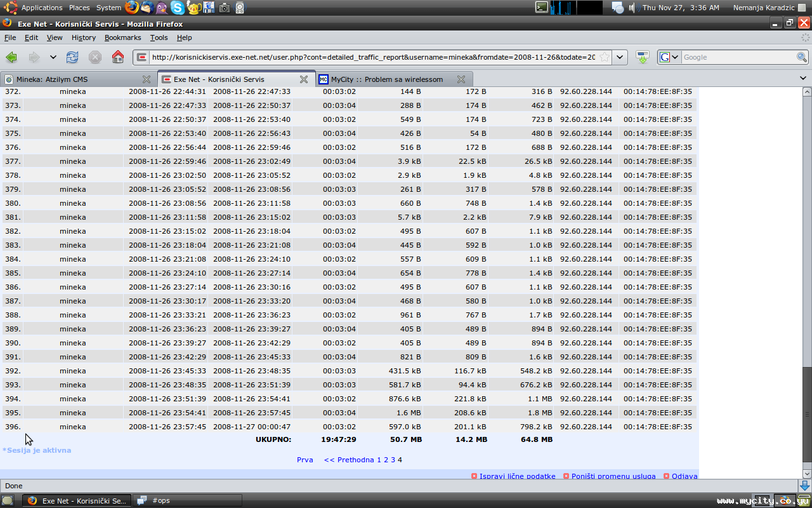Click the Poništi promenu usluga link
The height and width of the screenshot is (508, 812).
[613, 476]
